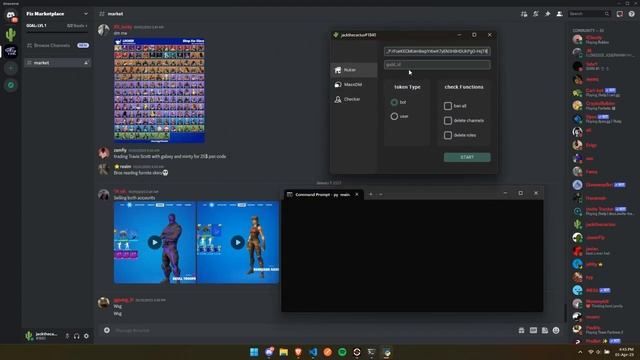The height and width of the screenshot is (360, 640).
Task: Open File Explorer from the taskbar
Action: [284, 352]
